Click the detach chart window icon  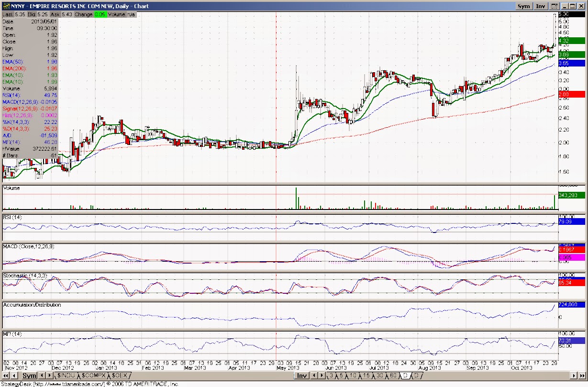554,6
